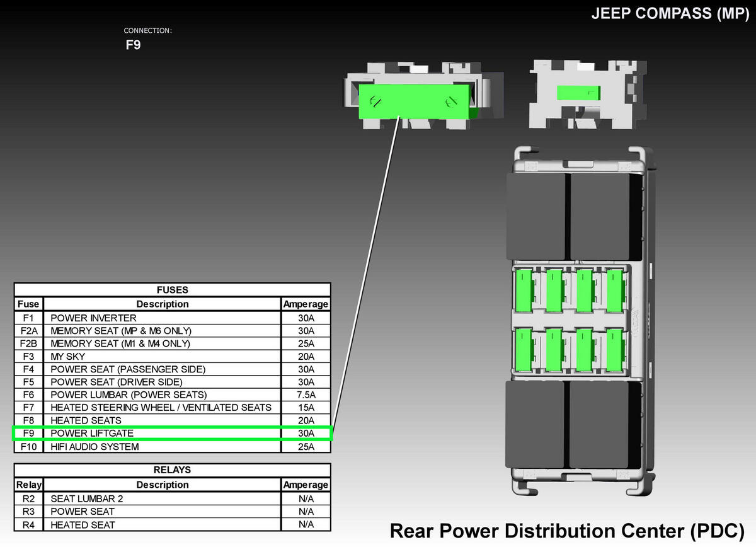The image size is (756, 547).
Task: Select the 'F4' fuse cell
Action: [28, 369]
